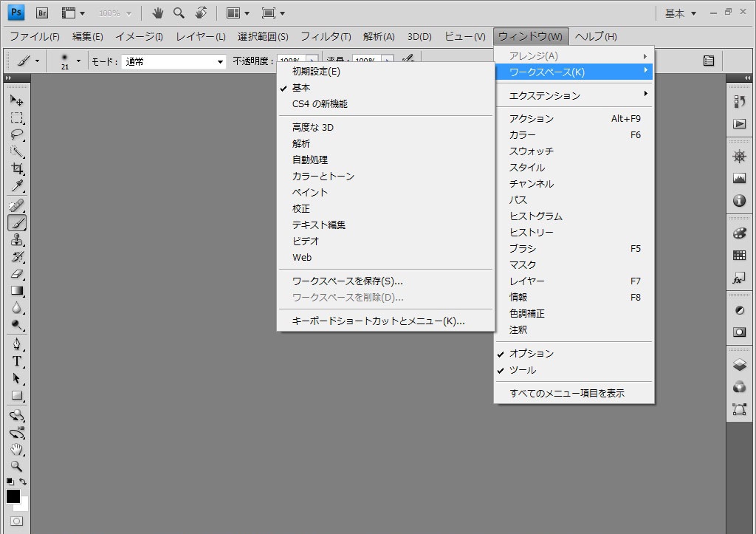This screenshot has height=534, width=756.
Task: Select the Horizontal Type tool
Action: pyautogui.click(x=17, y=361)
